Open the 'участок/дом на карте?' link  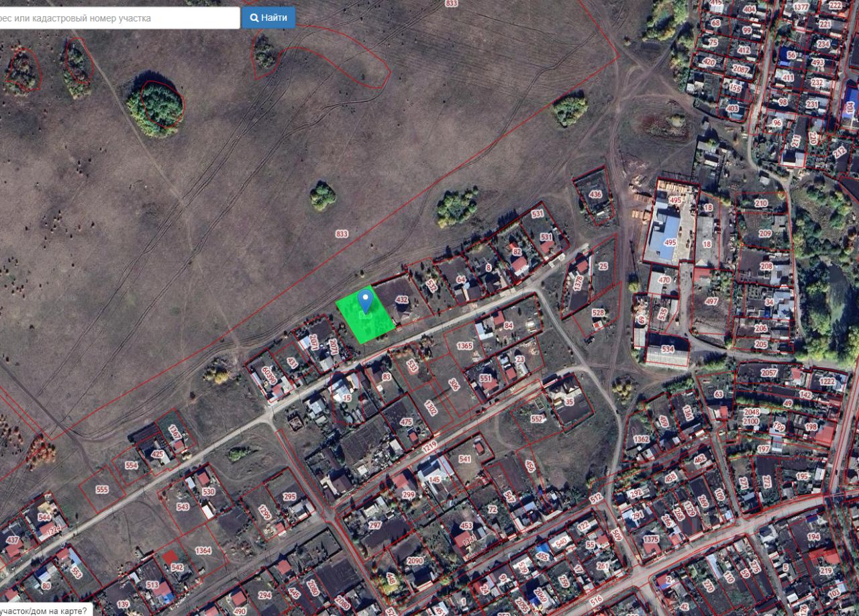(44, 611)
